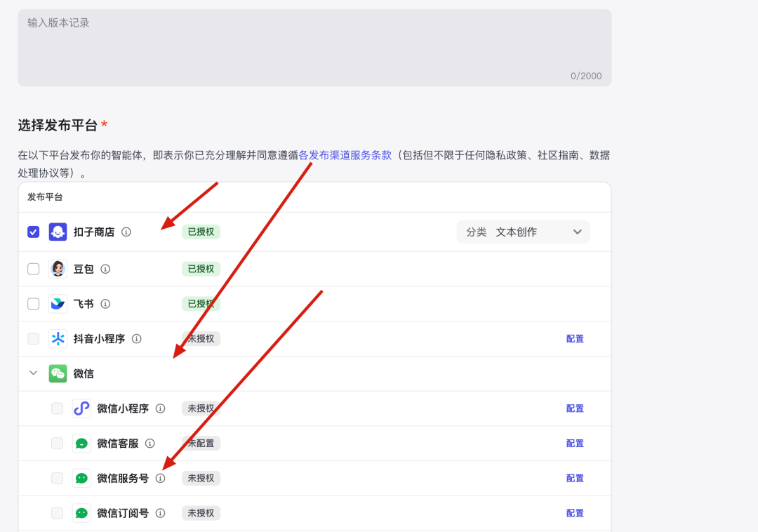Check the 抖音小程序 checkbox
The height and width of the screenshot is (532, 758).
(x=34, y=339)
